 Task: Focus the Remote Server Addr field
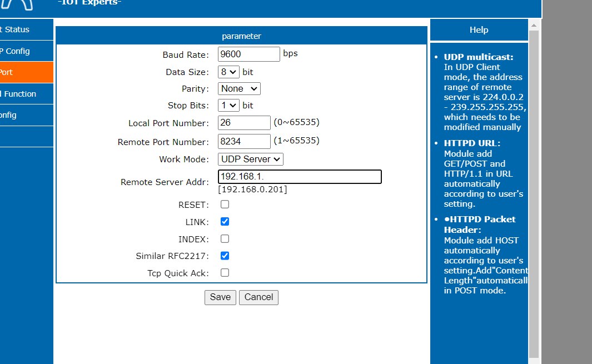(x=300, y=176)
